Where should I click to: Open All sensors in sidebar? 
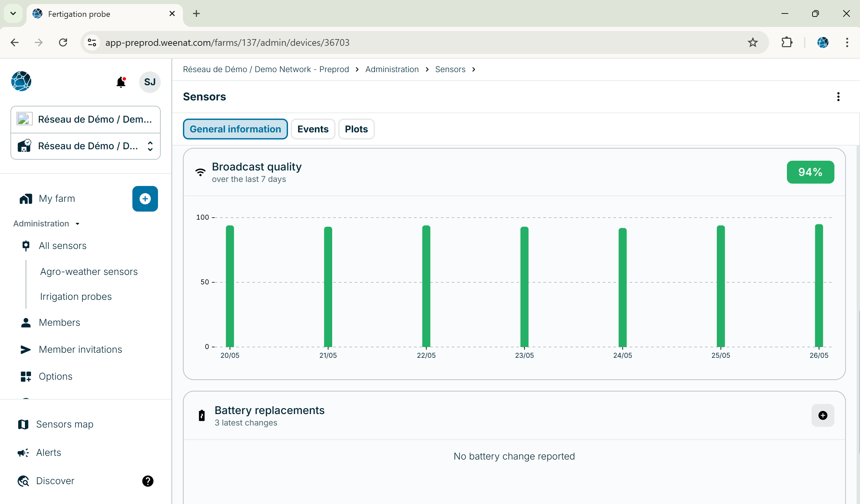[x=62, y=246]
